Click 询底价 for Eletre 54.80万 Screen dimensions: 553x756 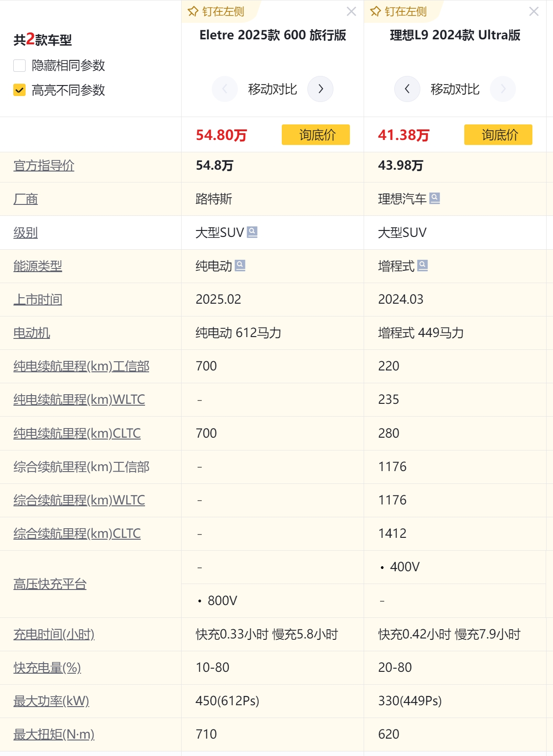pos(316,135)
